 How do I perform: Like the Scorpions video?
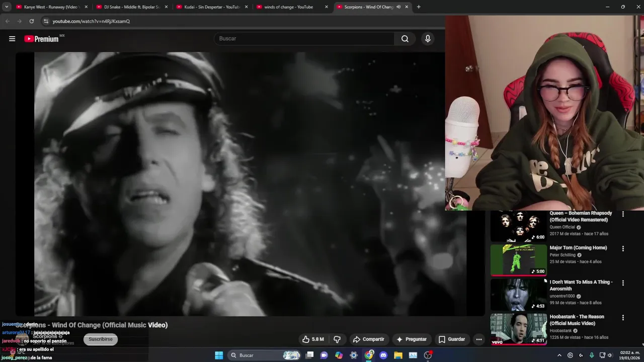coord(313,339)
